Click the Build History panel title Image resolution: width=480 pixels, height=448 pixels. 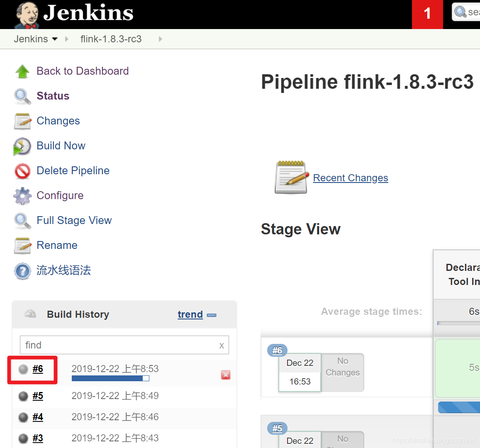tap(78, 314)
